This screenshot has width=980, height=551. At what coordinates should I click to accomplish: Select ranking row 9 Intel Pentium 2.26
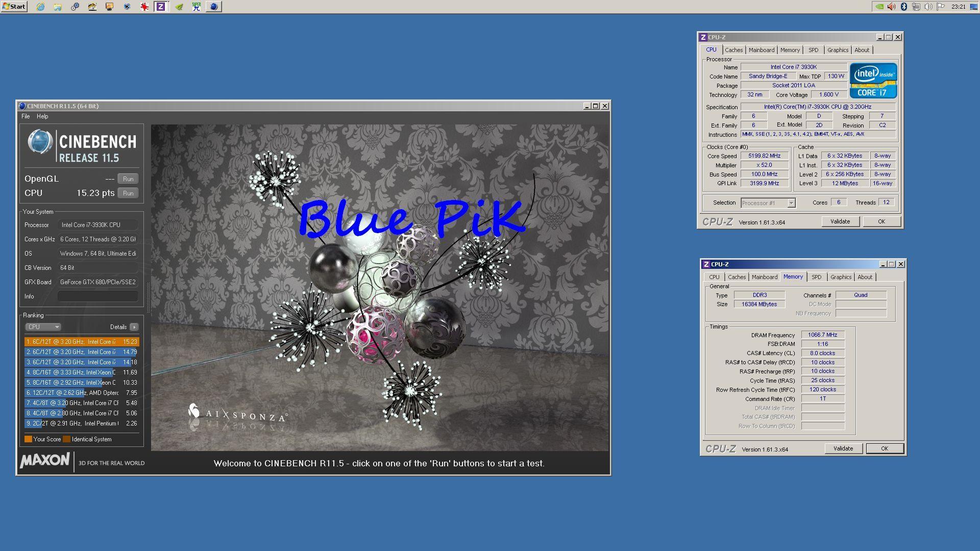coord(82,423)
